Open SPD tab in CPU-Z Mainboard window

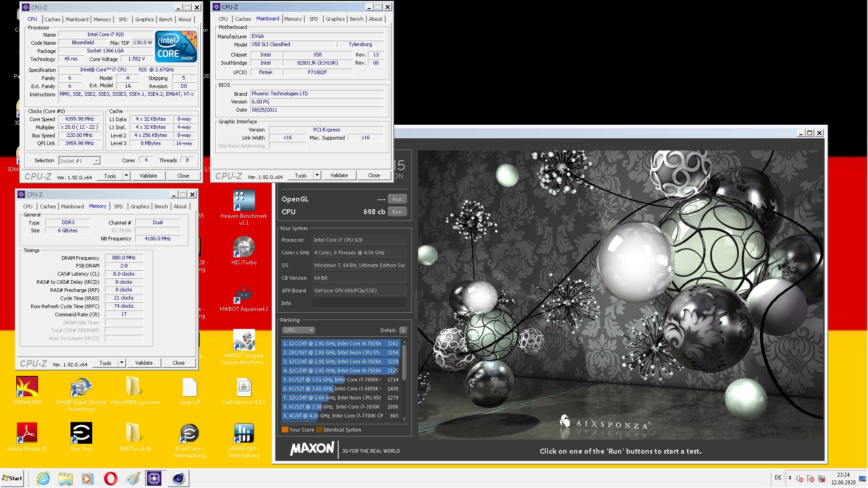314,19
